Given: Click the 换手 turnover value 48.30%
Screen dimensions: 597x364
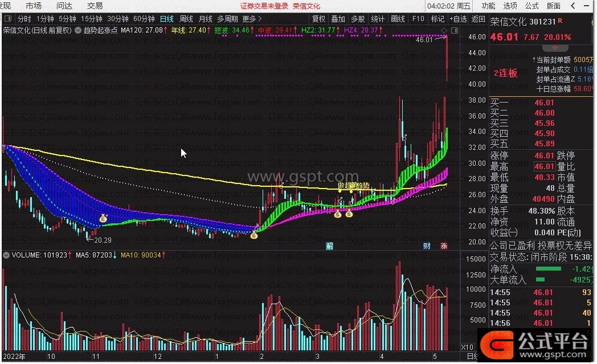Looking at the screenshot, I should 541,211.
